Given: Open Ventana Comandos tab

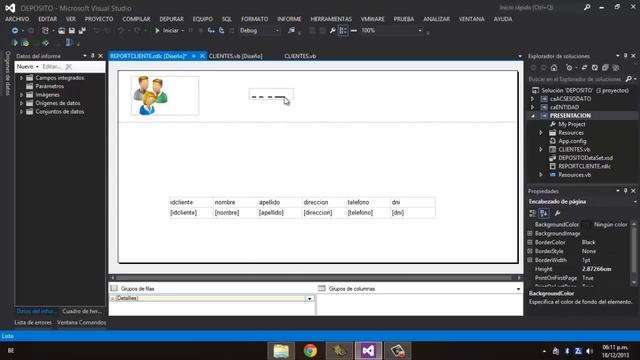Looking at the screenshot, I should tap(81, 322).
